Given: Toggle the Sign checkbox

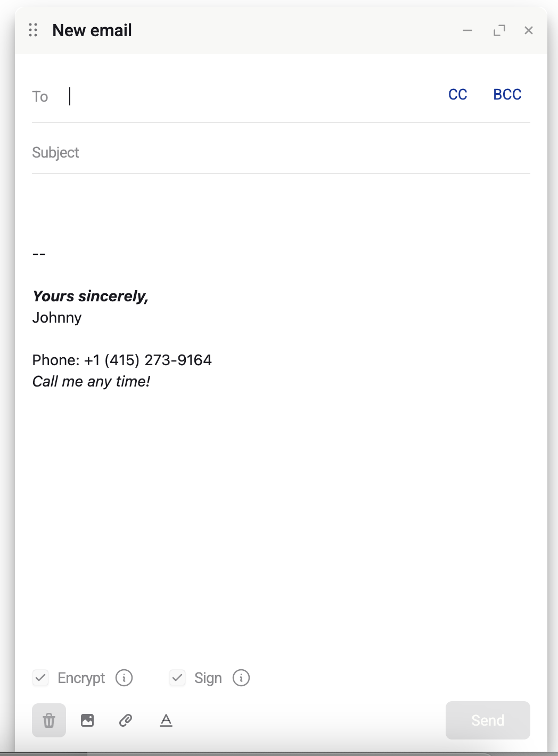Looking at the screenshot, I should pos(177,678).
